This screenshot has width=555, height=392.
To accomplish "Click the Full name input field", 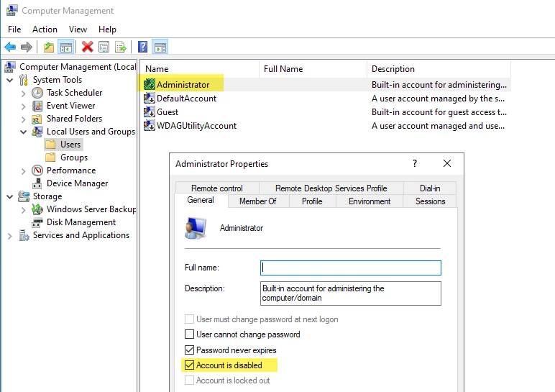I will click(x=351, y=268).
